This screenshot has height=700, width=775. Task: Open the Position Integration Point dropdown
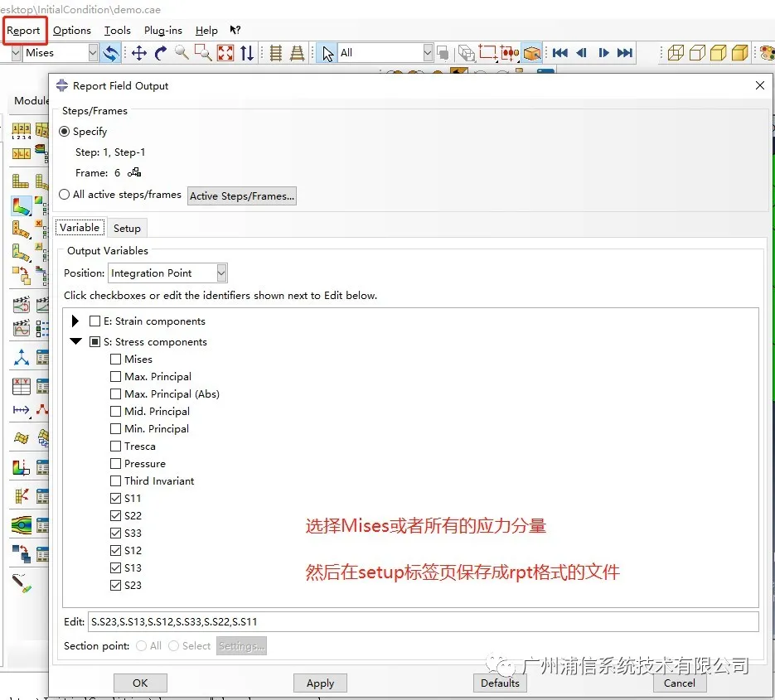(167, 273)
